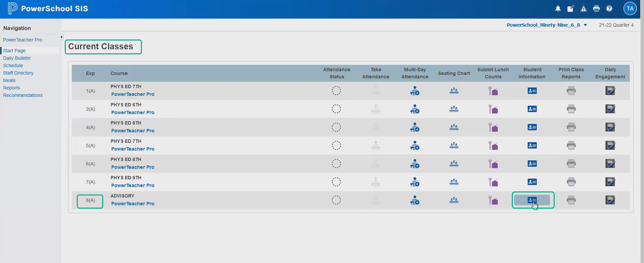Open Staff Directory from navigation

(x=18, y=73)
